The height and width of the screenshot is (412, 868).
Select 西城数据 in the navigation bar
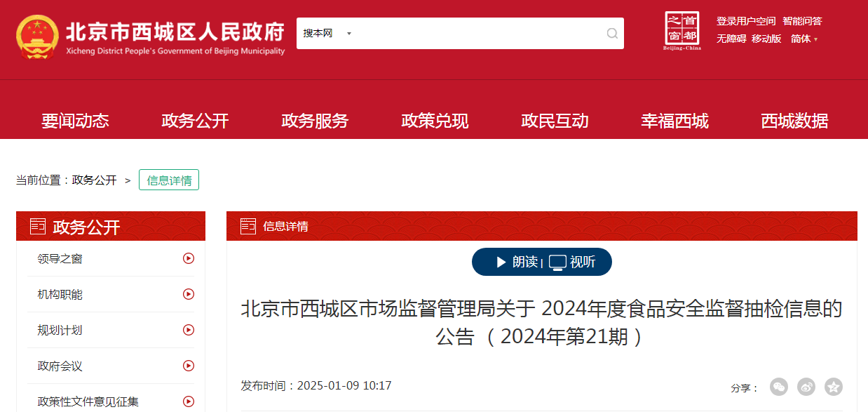(794, 121)
